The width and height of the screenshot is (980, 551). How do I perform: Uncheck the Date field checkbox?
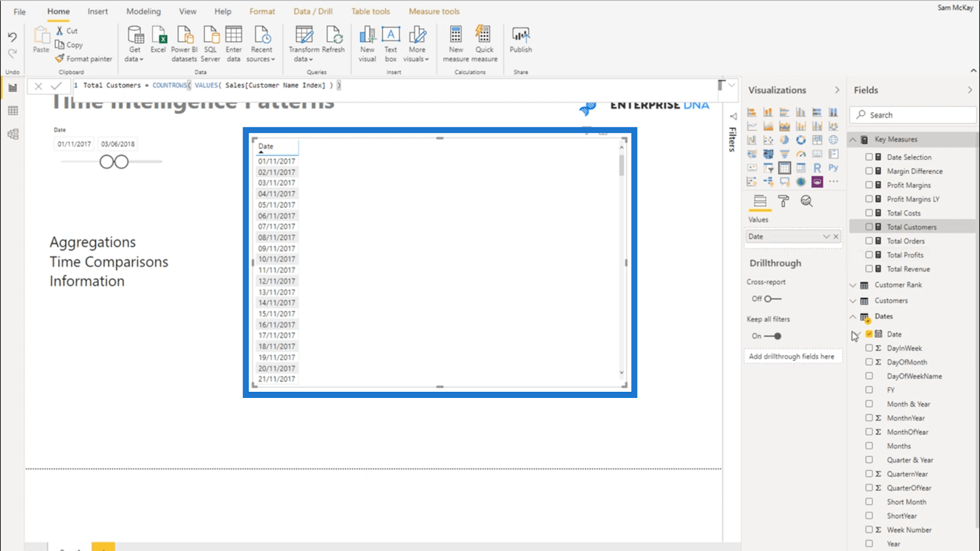pyautogui.click(x=869, y=334)
